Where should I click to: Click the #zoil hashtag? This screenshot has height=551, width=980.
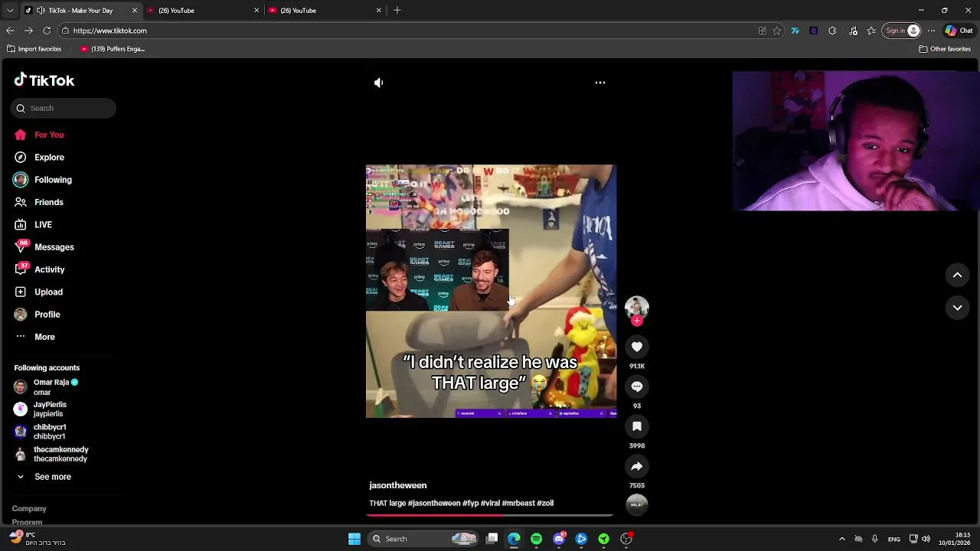[x=545, y=504]
